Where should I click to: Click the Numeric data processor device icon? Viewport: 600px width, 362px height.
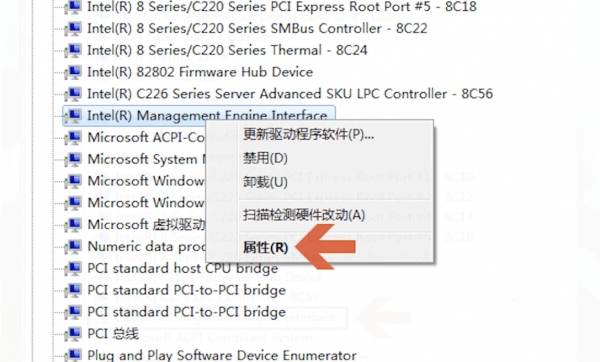tap(73, 246)
